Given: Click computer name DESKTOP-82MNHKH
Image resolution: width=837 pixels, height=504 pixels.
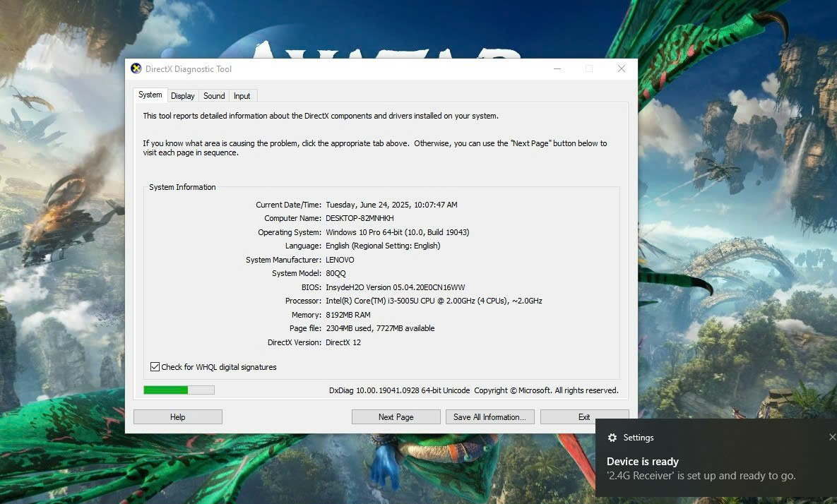Looking at the screenshot, I should 360,218.
